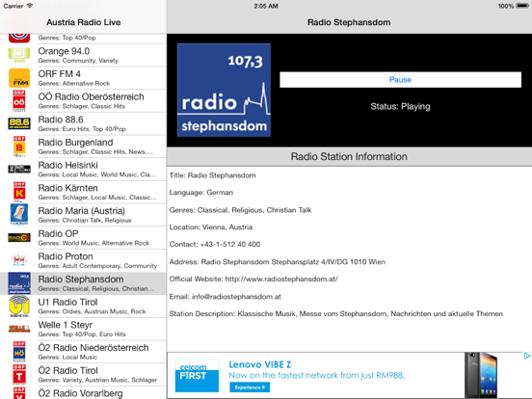Viewport: 532px width, 399px height.
Task: Pause the Radio Stephansdom stream
Action: (x=400, y=80)
